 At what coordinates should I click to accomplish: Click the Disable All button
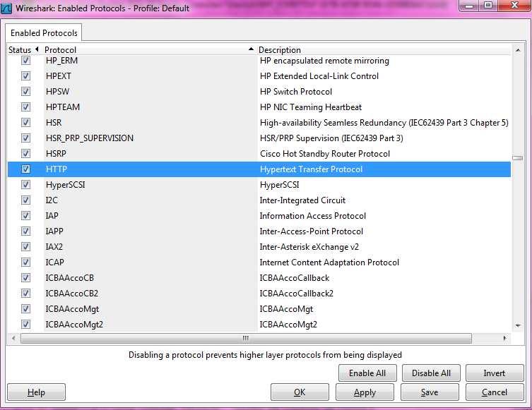click(431, 373)
